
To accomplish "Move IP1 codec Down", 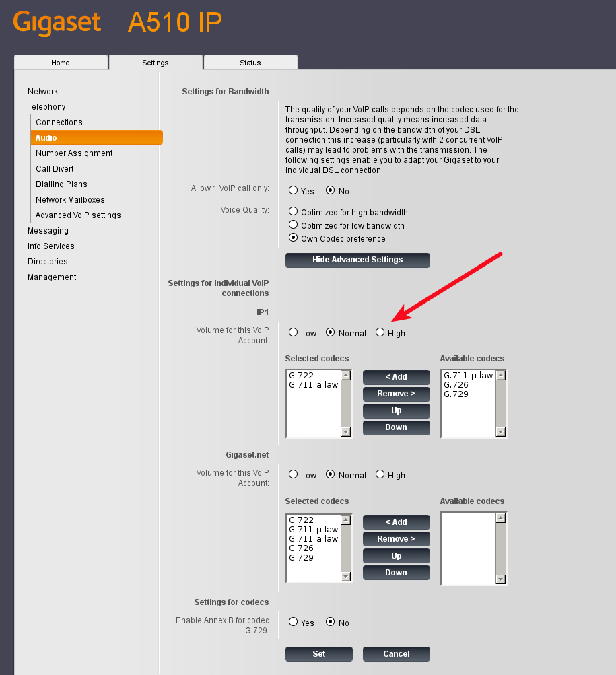I will [397, 427].
